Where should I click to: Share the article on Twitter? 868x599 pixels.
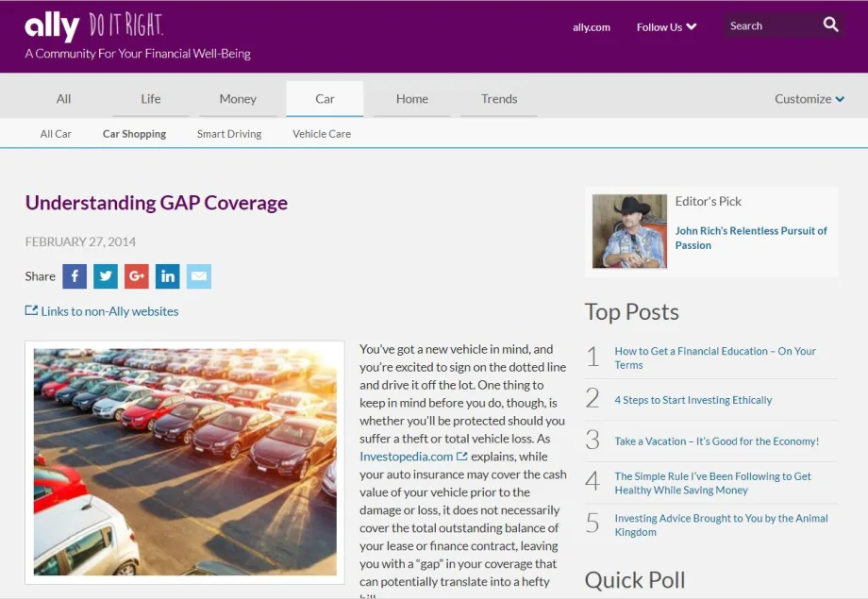pos(106,276)
